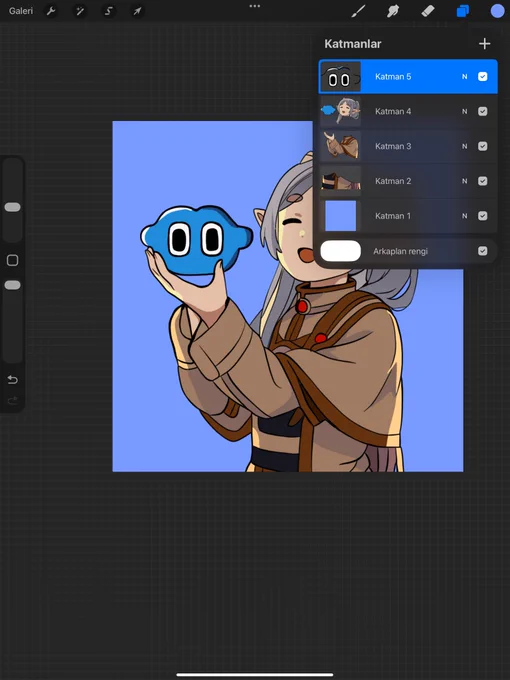Hide Katman 1 layer visibility checkbox
The height and width of the screenshot is (680, 510).
[483, 216]
